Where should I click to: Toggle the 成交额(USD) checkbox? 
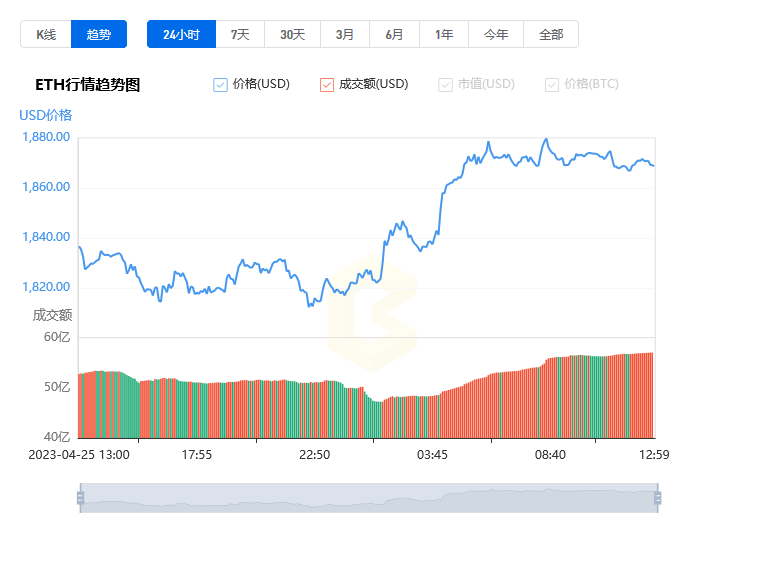pyautogui.click(x=327, y=85)
